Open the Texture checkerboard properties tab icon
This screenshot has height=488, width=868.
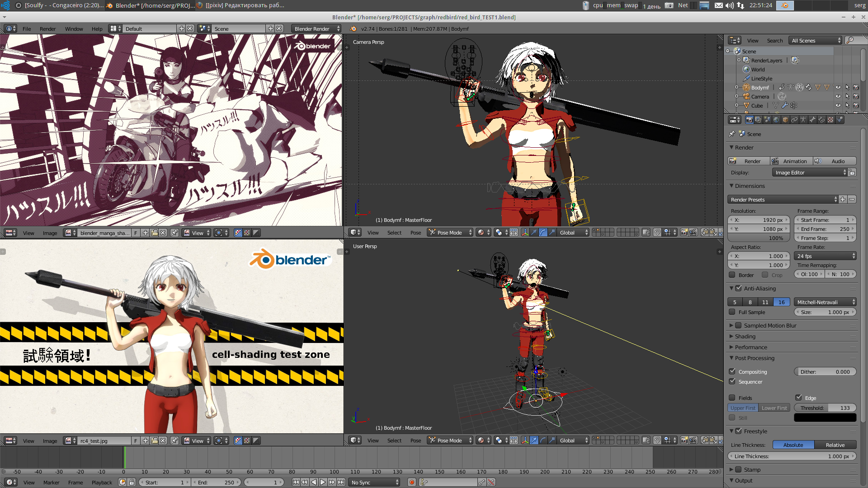pyautogui.click(x=830, y=120)
